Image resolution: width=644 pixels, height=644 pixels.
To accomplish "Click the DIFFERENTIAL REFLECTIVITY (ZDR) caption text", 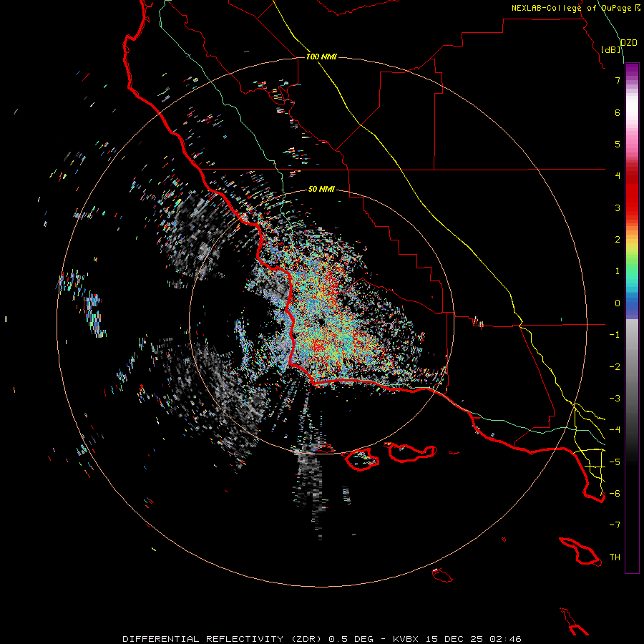I will [x=224, y=639].
